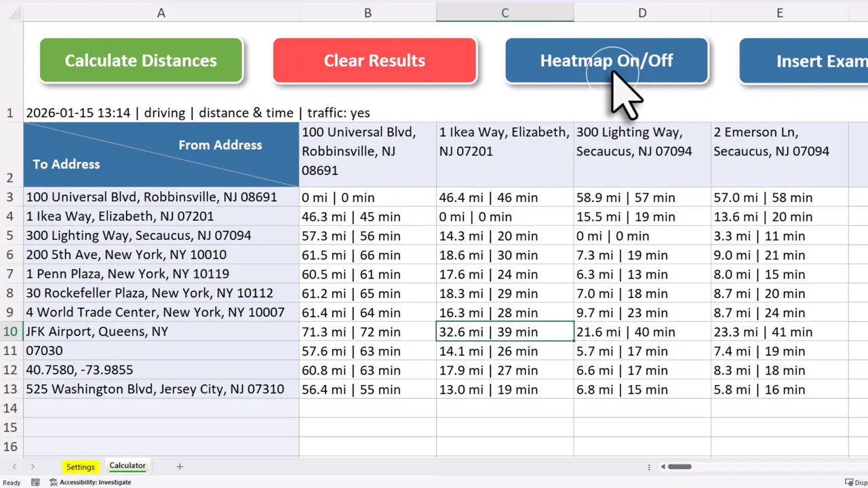Click the Calculate Distances button
This screenshot has width=868, height=488.
(141, 60)
